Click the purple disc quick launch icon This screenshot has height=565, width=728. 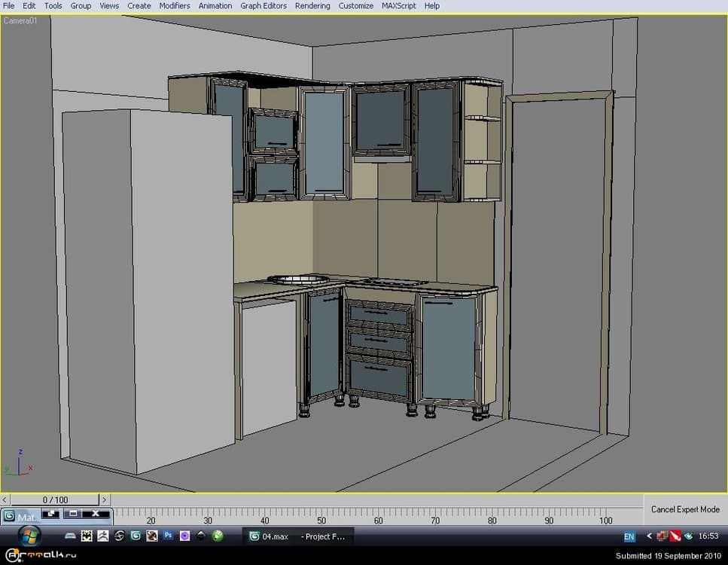pyautogui.click(x=184, y=536)
